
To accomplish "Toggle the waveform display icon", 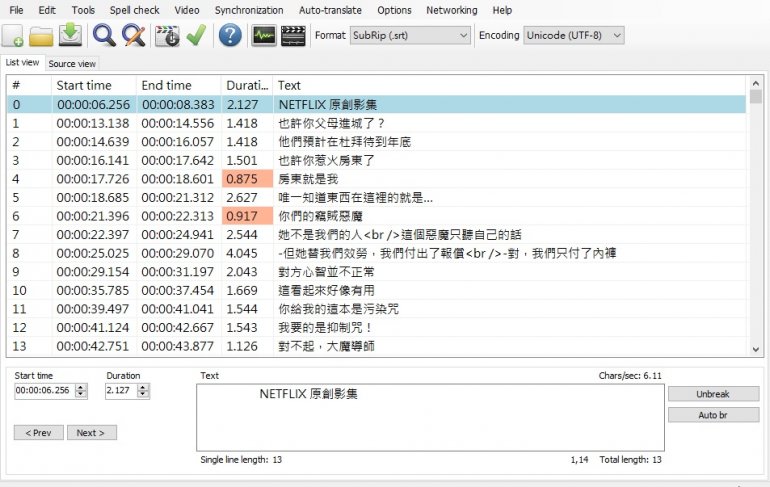I will click(x=264, y=35).
